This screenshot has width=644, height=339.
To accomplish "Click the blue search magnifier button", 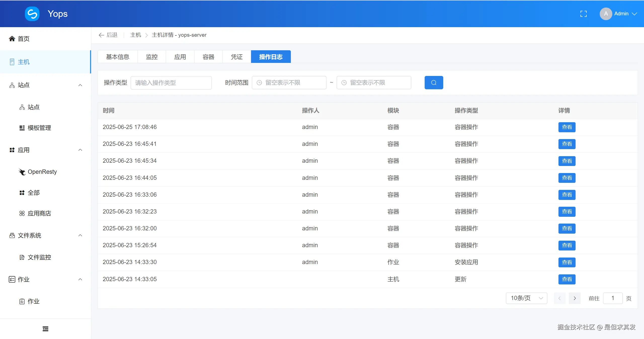I will click(x=434, y=82).
